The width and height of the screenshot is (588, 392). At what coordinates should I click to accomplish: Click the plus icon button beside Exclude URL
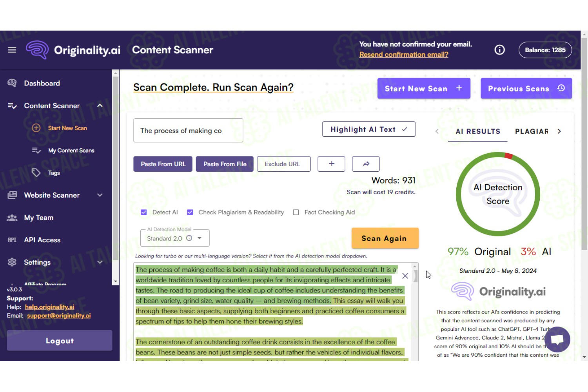(331, 164)
